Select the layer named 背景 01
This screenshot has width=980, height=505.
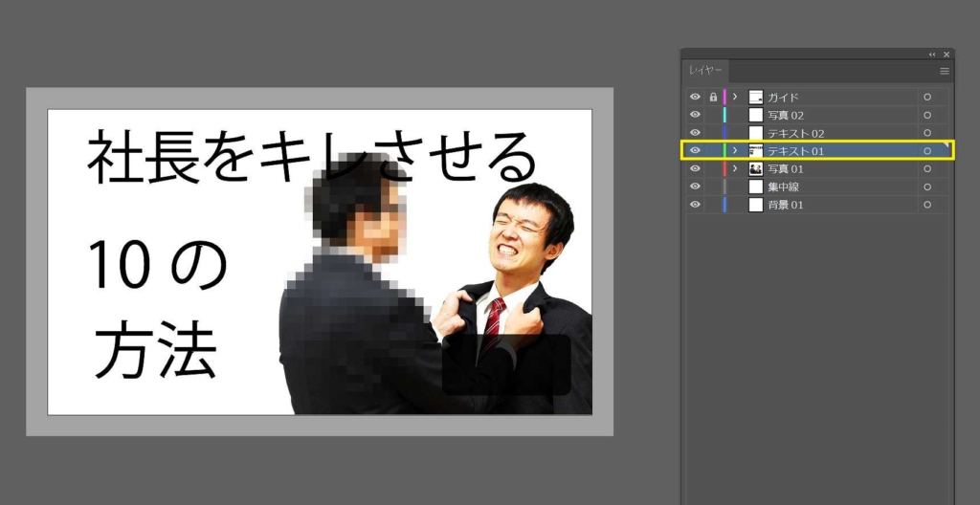coord(786,205)
